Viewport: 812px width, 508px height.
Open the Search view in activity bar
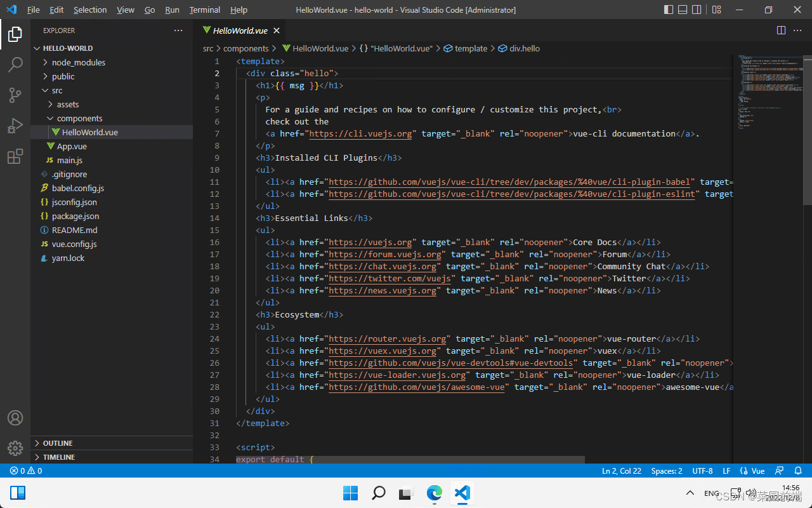(15, 65)
